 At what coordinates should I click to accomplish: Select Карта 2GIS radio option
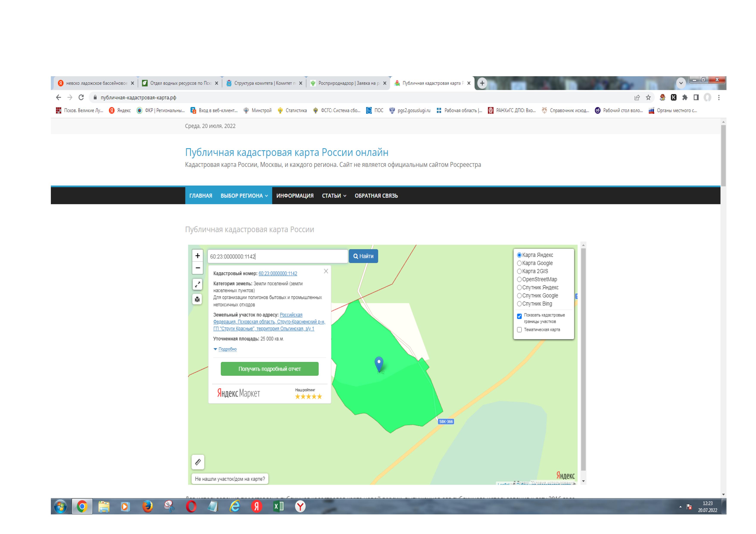coord(519,272)
